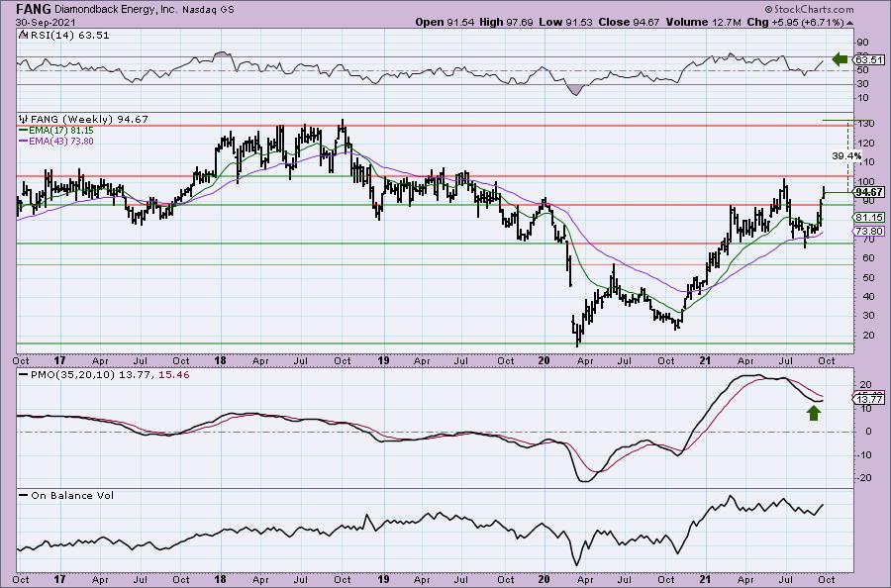Image resolution: width=891 pixels, height=588 pixels.
Task: Click the boxed 63.51 RSI value on the right axis
Action: click(x=869, y=59)
